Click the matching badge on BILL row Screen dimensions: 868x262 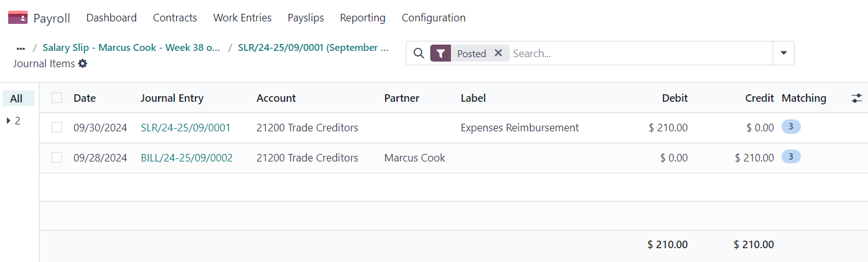coord(791,157)
